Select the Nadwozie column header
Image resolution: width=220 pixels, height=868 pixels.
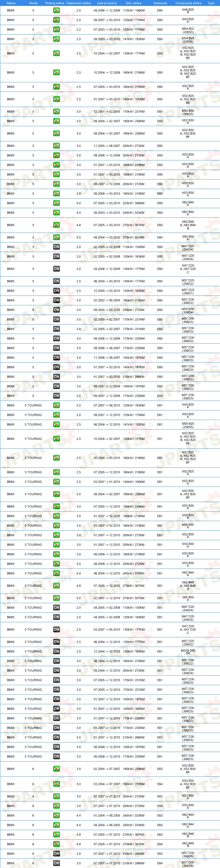pyautogui.click(x=160, y=3)
